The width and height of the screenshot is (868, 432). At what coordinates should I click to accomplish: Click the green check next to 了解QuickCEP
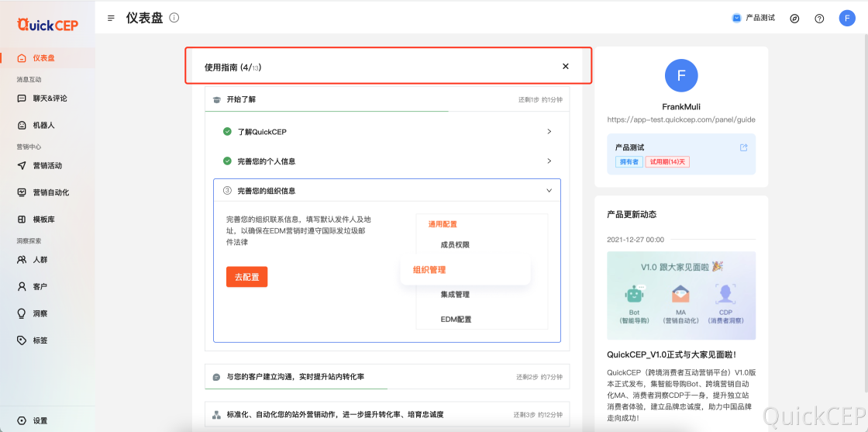(x=227, y=132)
